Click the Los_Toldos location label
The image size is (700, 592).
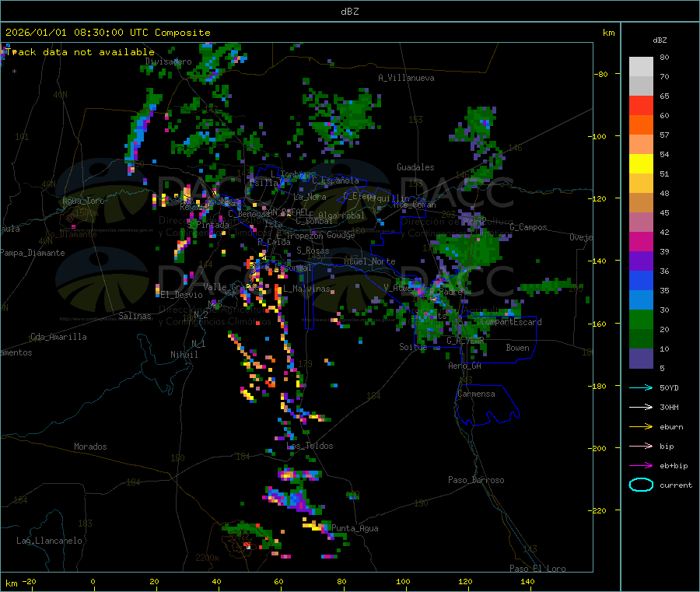(x=310, y=446)
